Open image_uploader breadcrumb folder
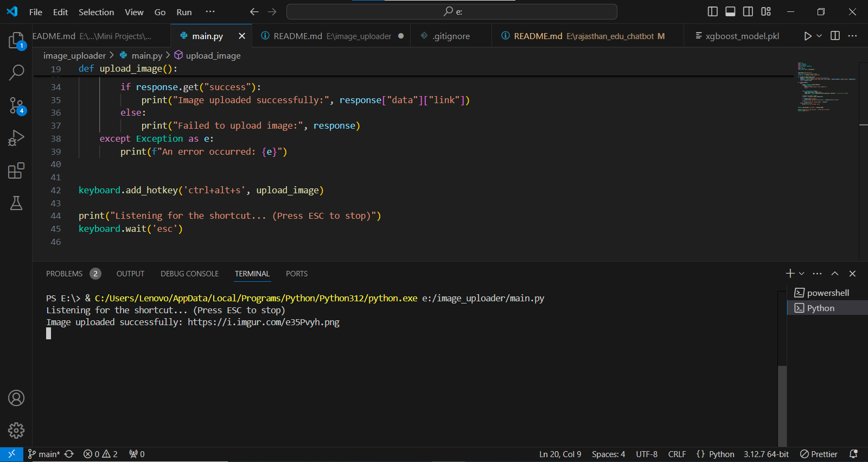The image size is (868, 462). coord(74,55)
